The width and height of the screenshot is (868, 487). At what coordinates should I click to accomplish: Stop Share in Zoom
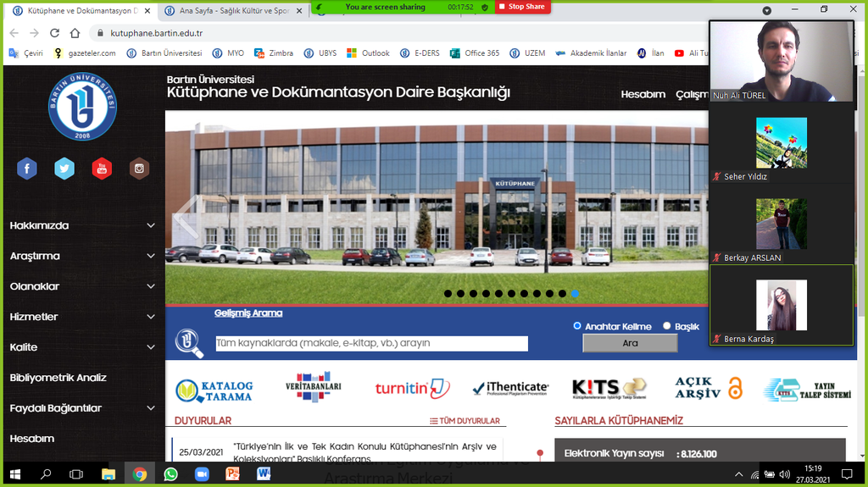[x=522, y=7]
